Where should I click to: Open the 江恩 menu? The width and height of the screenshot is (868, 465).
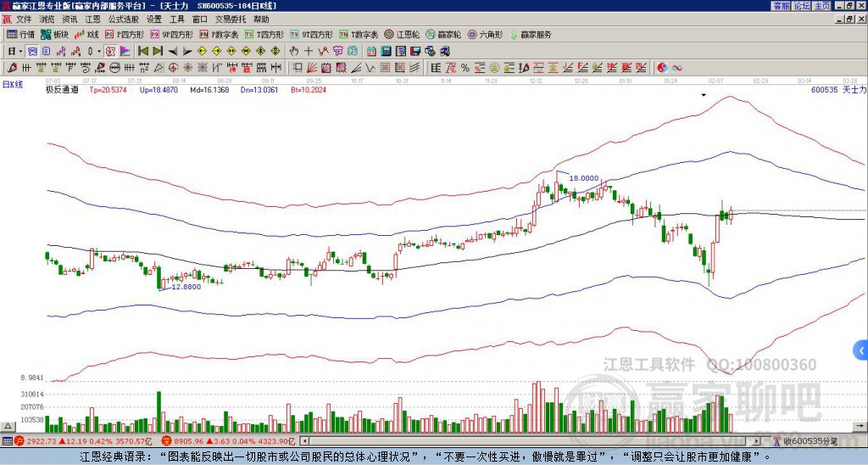(x=92, y=20)
